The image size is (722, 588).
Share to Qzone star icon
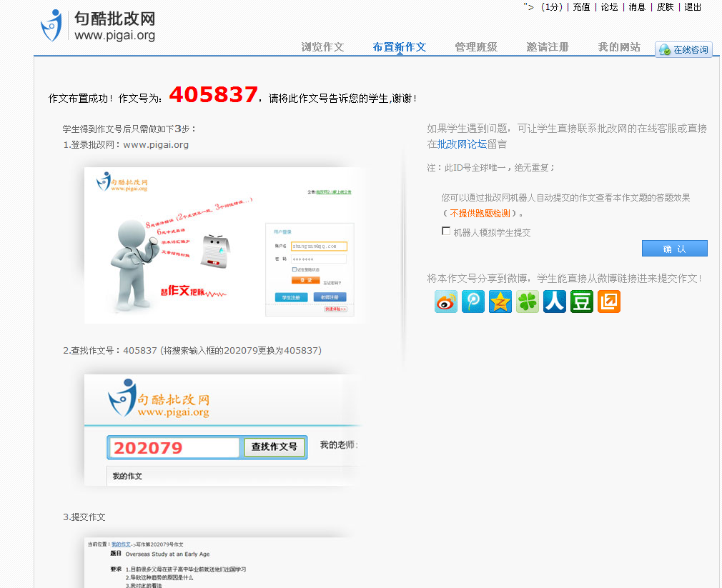(500, 302)
